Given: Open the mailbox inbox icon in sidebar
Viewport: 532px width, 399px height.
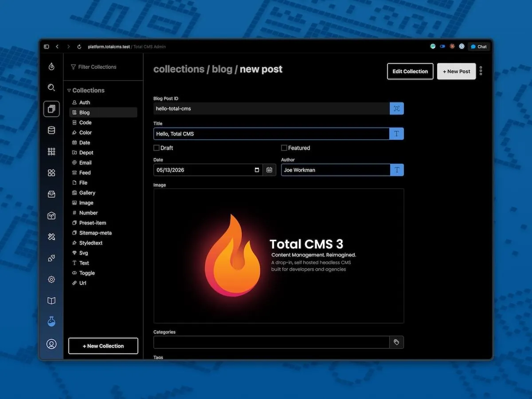Looking at the screenshot, I should [x=51, y=194].
